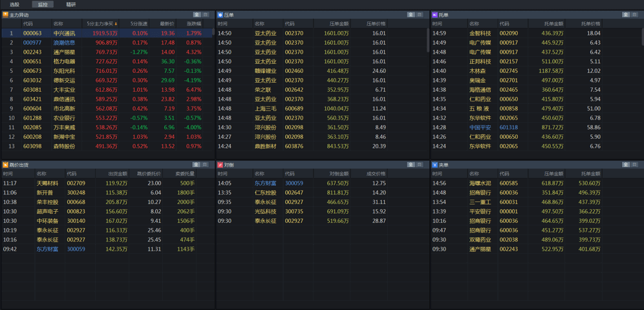Click the 托单 panel icon
Image resolution: width=644 pixels, height=310 pixels.
[x=435, y=14]
